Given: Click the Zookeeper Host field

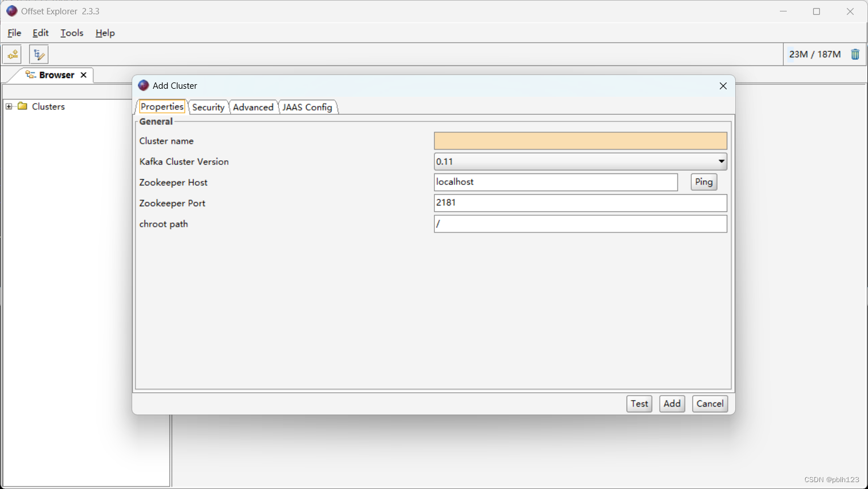Looking at the screenshot, I should (556, 182).
